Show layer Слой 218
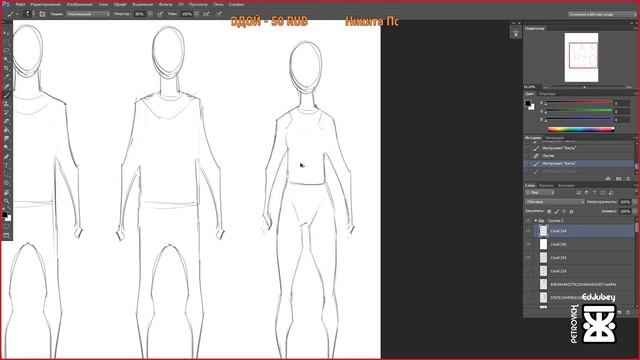 pyautogui.click(x=529, y=271)
